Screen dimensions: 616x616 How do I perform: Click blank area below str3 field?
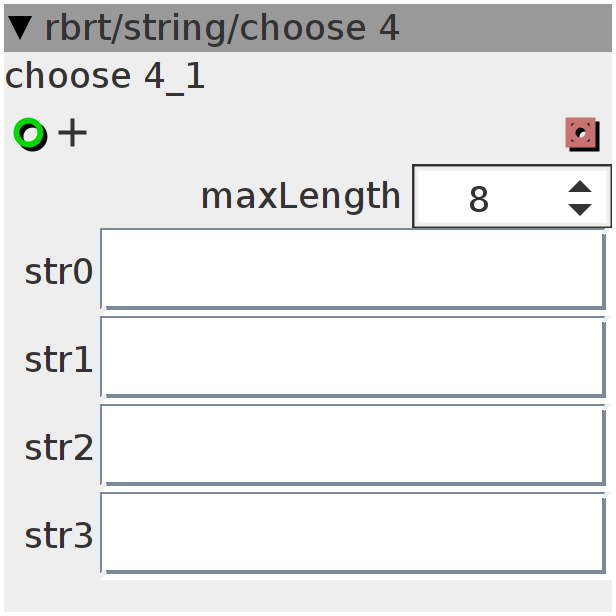(308, 596)
